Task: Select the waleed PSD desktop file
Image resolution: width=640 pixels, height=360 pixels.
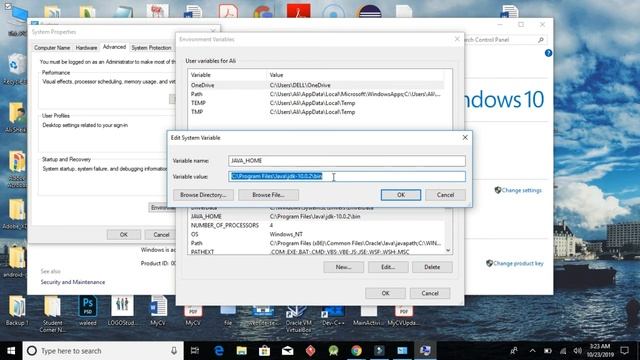Action: pyautogui.click(x=88, y=311)
